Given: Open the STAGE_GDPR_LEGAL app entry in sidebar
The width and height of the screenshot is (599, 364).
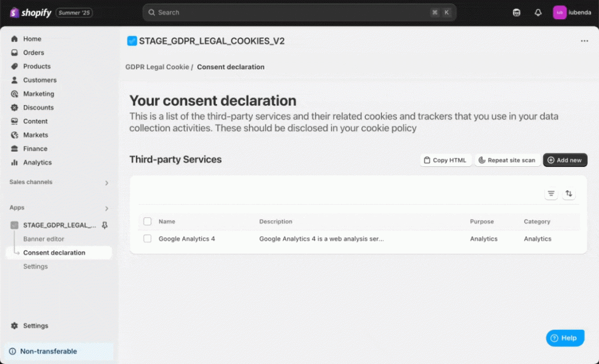Looking at the screenshot, I should click(x=59, y=225).
